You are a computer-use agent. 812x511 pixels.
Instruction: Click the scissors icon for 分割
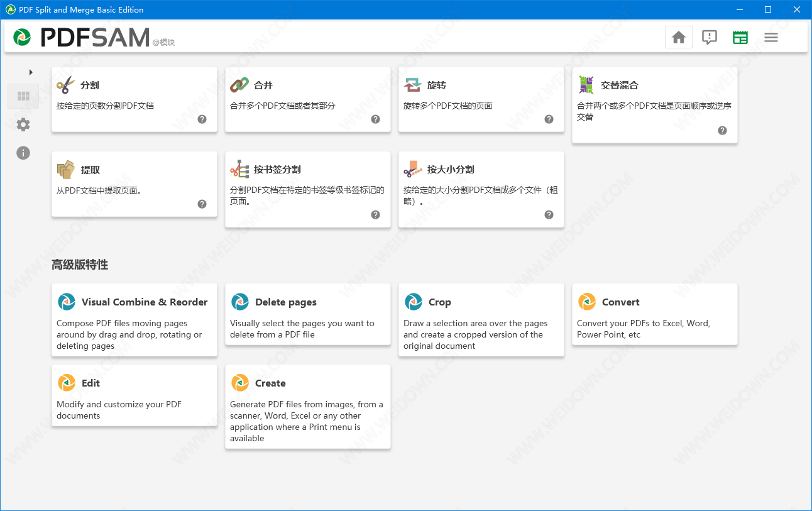(x=65, y=85)
